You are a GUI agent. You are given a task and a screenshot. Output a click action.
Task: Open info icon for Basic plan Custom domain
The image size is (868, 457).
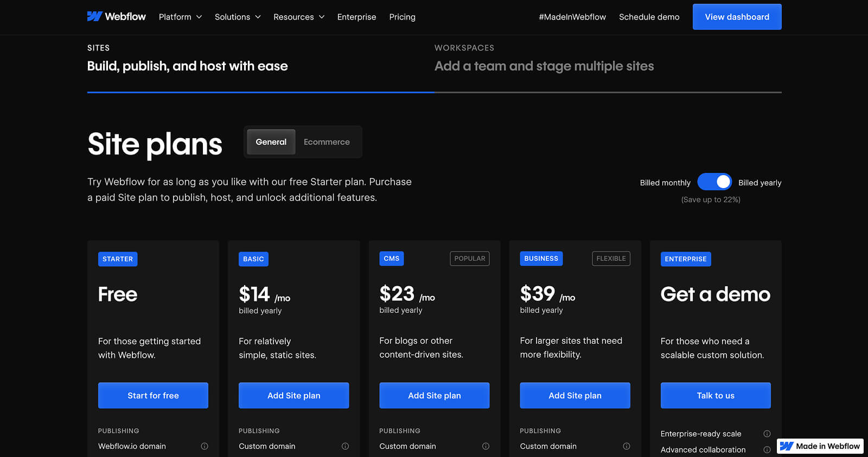(345, 446)
